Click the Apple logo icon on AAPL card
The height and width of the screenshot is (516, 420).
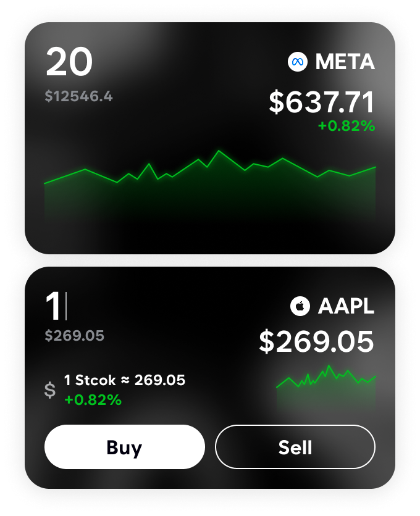300,306
